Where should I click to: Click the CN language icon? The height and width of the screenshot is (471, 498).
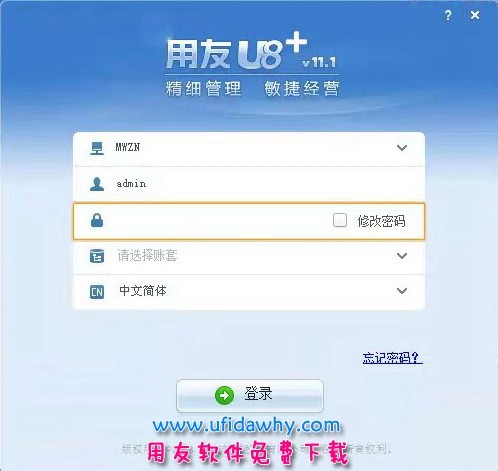(x=97, y=292)
